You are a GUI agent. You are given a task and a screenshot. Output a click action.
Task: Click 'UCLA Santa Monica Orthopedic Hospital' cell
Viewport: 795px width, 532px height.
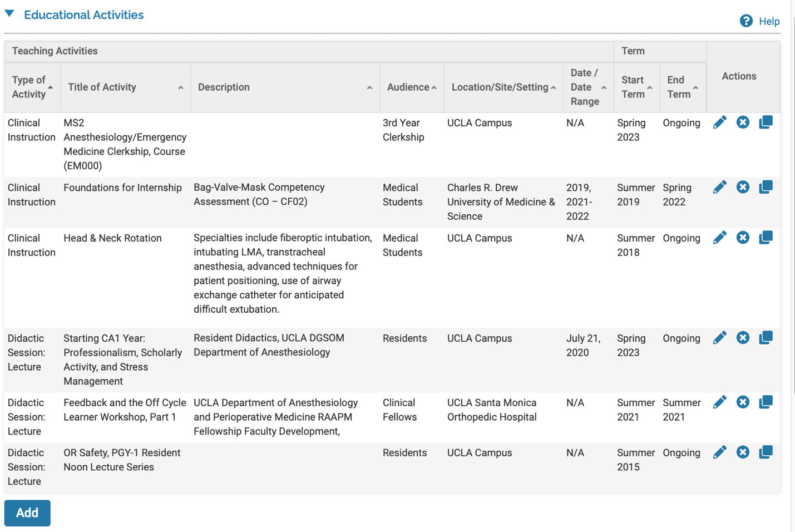(x=492, y=410)
